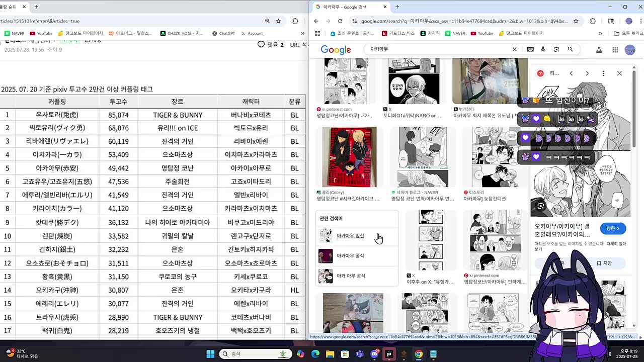This screenshot has height=362, width=644.
Task: Open extensions puzzle icon in Google window
Action: [593, 21]
